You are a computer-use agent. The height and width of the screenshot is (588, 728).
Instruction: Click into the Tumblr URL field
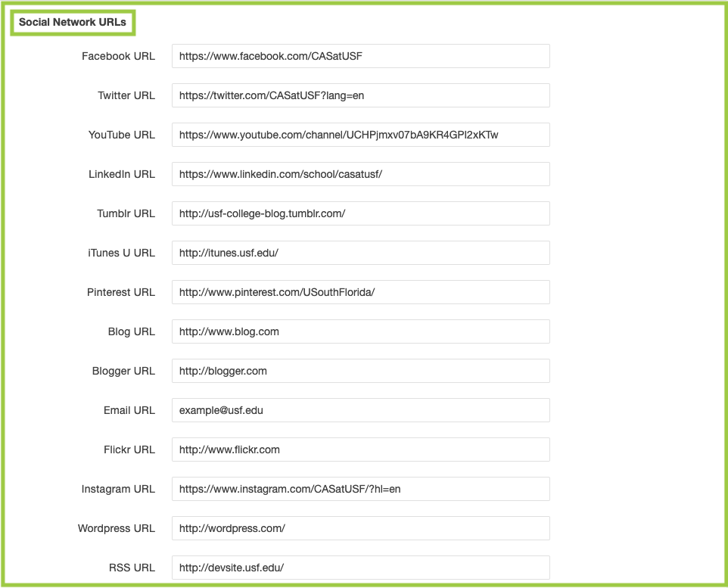[x=361, y=213]
